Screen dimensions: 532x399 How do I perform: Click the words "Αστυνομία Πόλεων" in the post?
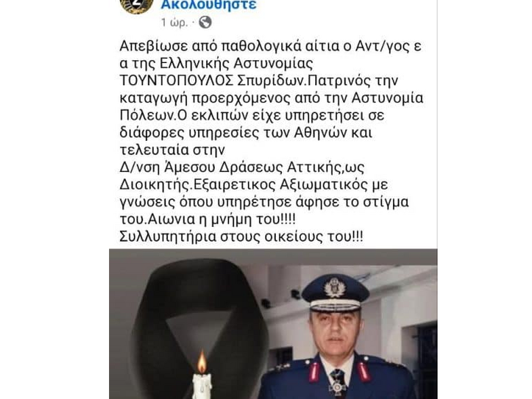(388, 98)
